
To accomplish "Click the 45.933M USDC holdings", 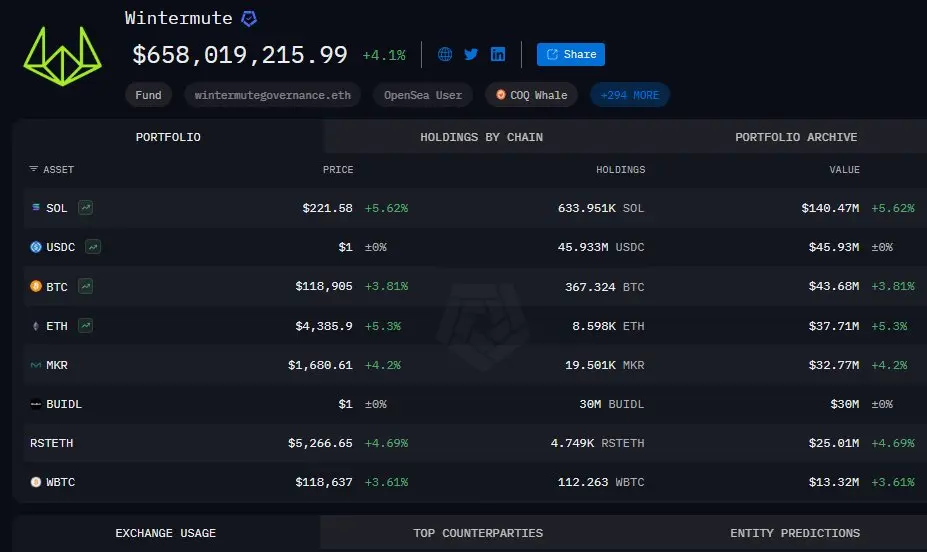I will tap(601, 247).
